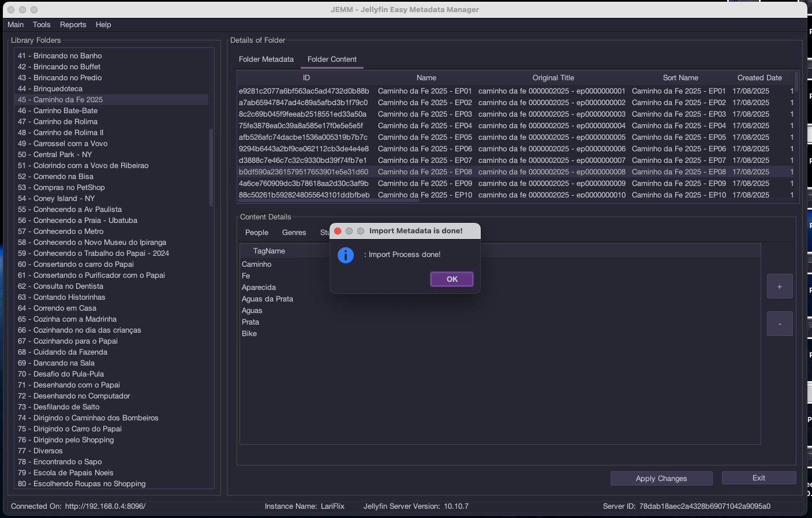Image resolution: width=812 pixels, height=518 pixels.
Task: Click the Library Folders list scrollbar
Action: (211, 167)
